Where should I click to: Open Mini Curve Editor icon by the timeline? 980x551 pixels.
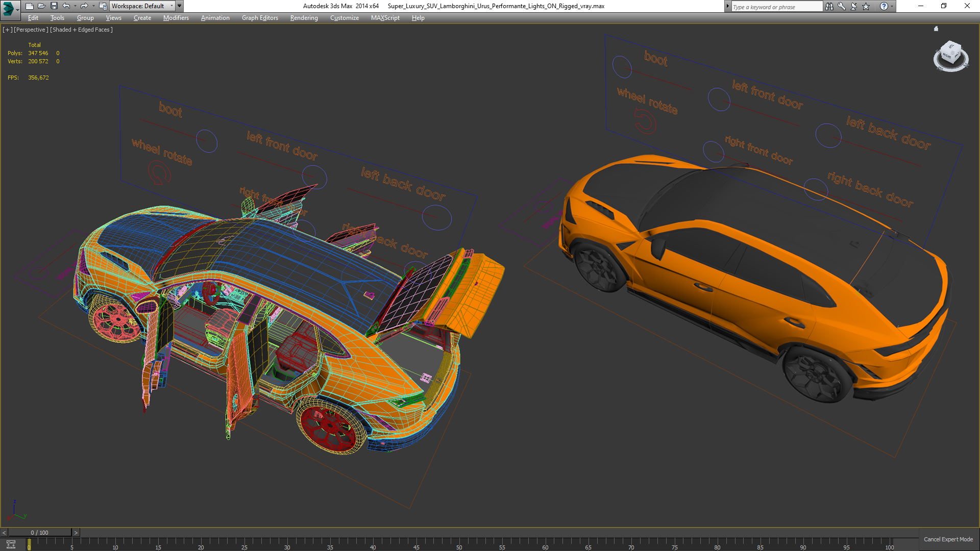pyautogui.click(x=11, y=544)
